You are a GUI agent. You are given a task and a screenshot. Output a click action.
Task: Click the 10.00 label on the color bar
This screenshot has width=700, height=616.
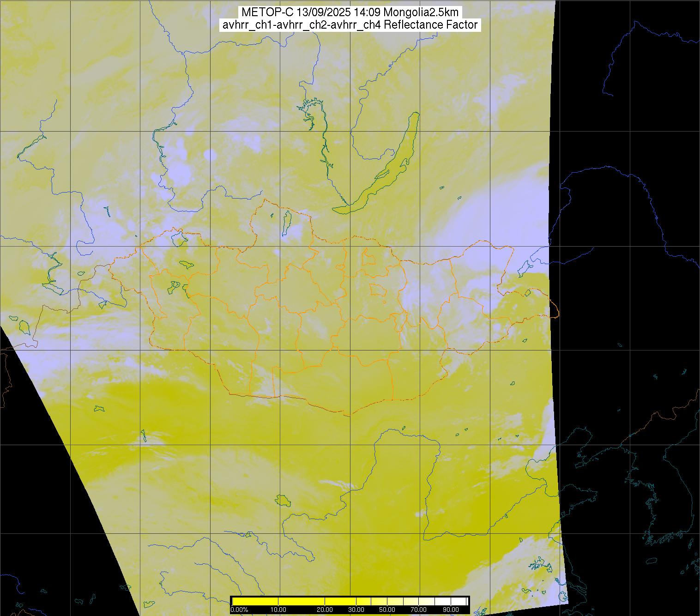(279, 610)
